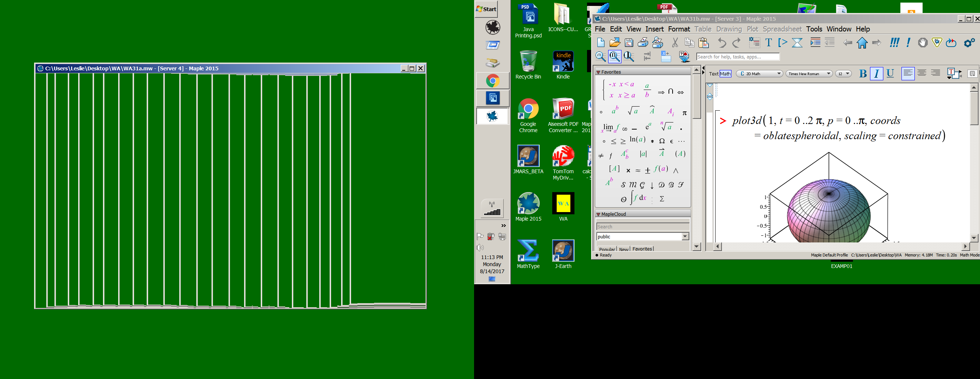980x379 pixels.
Task: Undo the last action
Action: 722,43
